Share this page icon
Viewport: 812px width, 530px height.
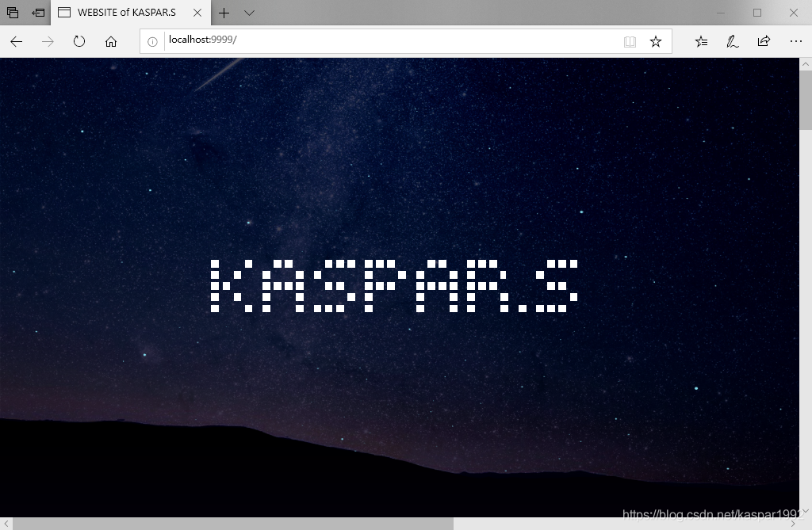pyautogui.click(x=764, y=41)
